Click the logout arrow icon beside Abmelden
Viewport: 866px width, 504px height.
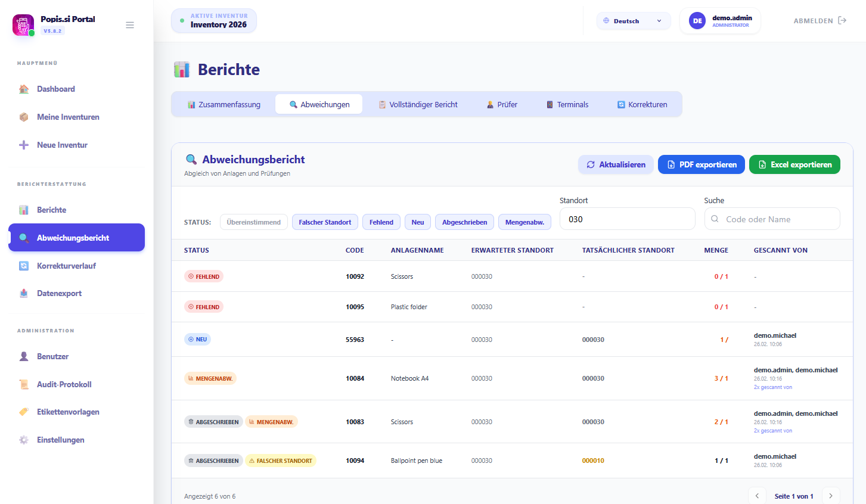tap(842, 21)
